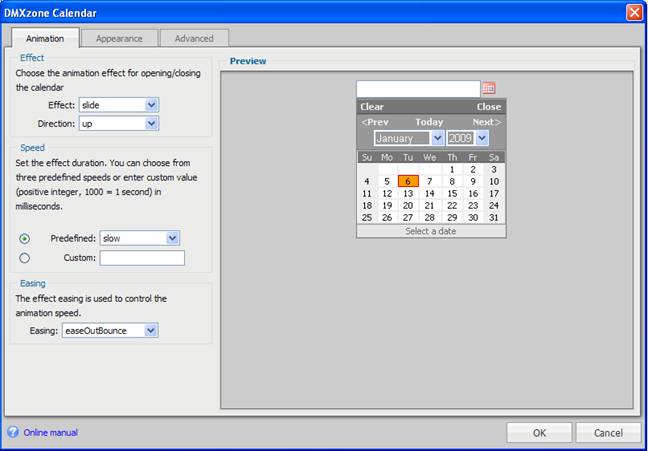Screen dimensions: 648x451
Task: Select day 4 in the calendar
Action: click(367, 181)
